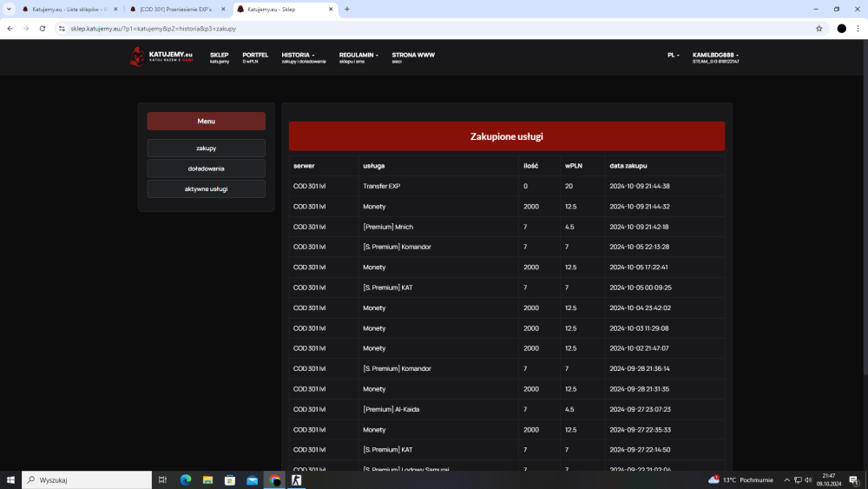Click the serwer column header
This screenshot has width=868, height=489.
point(304,166)
